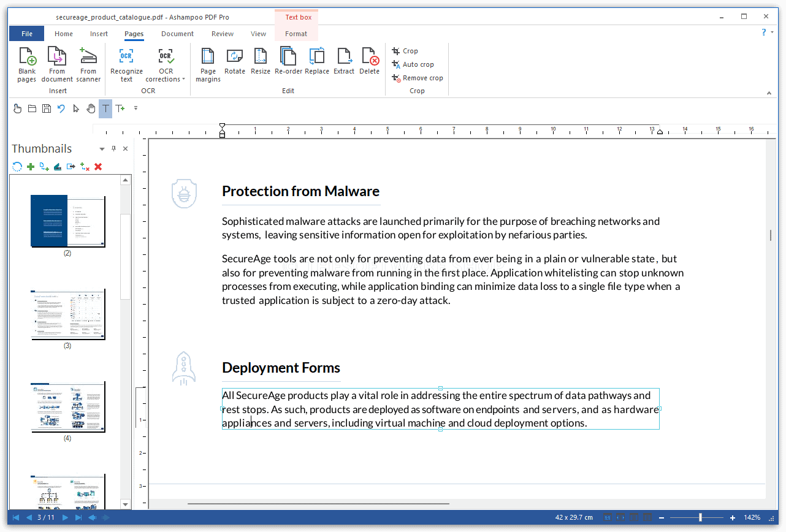This screenshot has height=532, width=786.
Task: Pin the Thumbnails panel
Action: pos(113,148)
